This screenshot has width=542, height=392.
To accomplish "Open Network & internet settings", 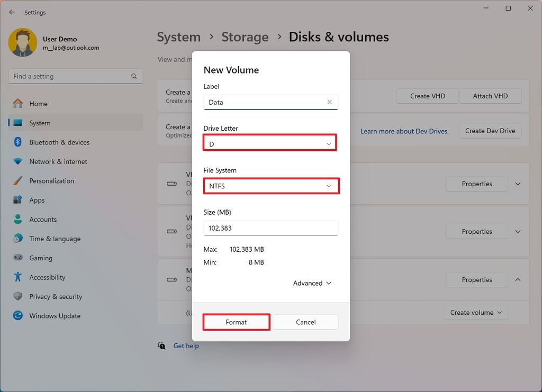I will click(59, 161).
